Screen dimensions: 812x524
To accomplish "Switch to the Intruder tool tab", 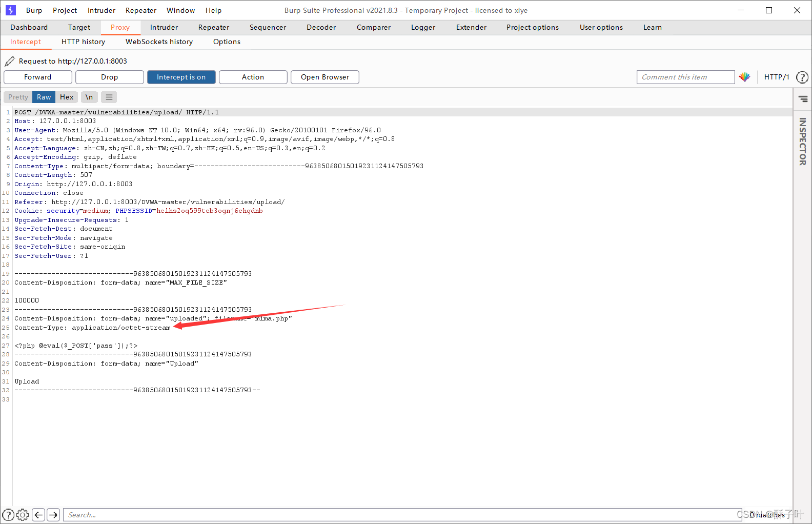I will pos(164,27).
